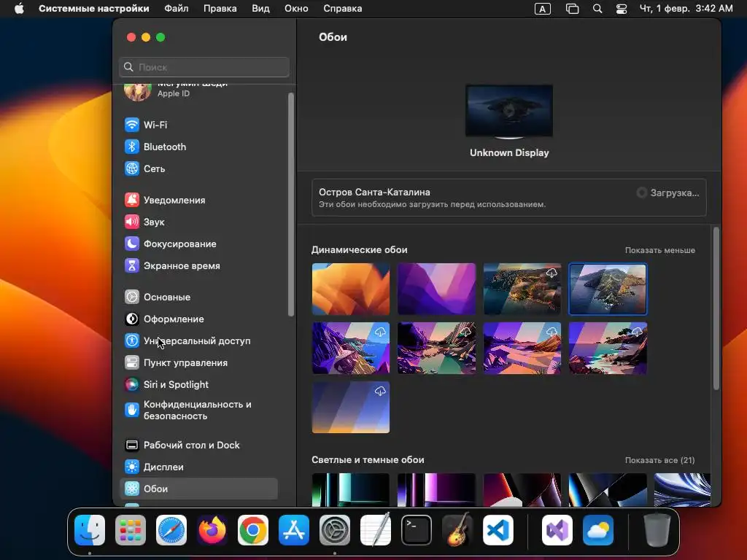
Task: Select the green light-and-dark wallpaper thumbnail
Action: [x=351, y=489]
